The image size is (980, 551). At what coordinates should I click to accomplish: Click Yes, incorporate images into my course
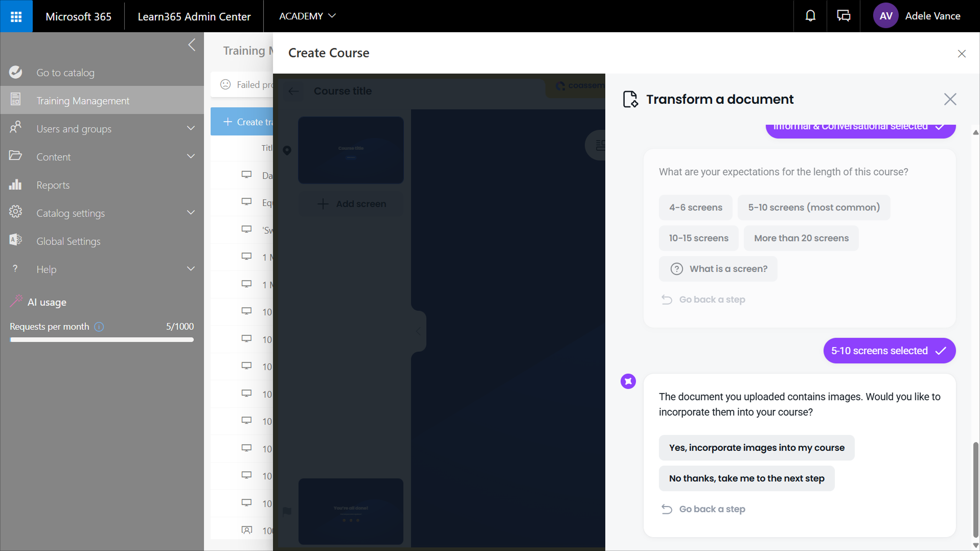[x=756, y=448]
